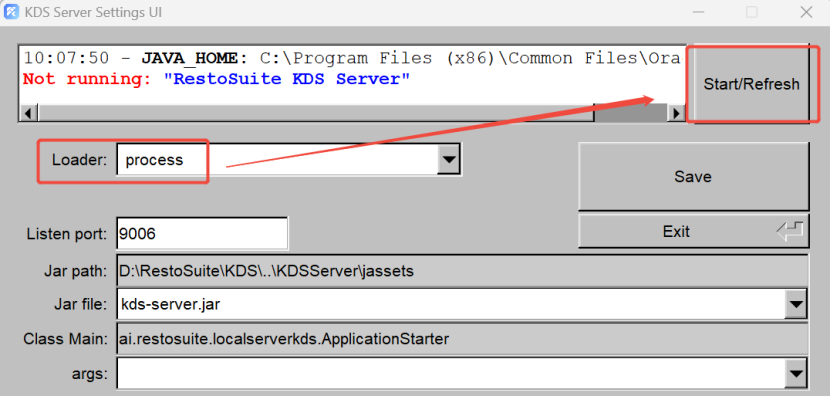The image size is (830, 396).
Task: Click the Jar path field
Action: [x=462, y=271]
